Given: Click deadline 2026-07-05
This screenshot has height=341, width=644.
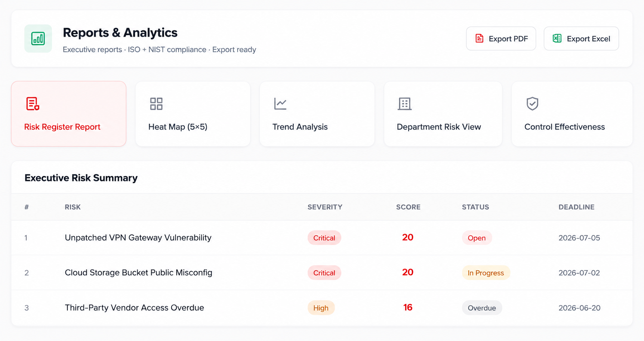Looking at the screenshot, I should [579, 238].
